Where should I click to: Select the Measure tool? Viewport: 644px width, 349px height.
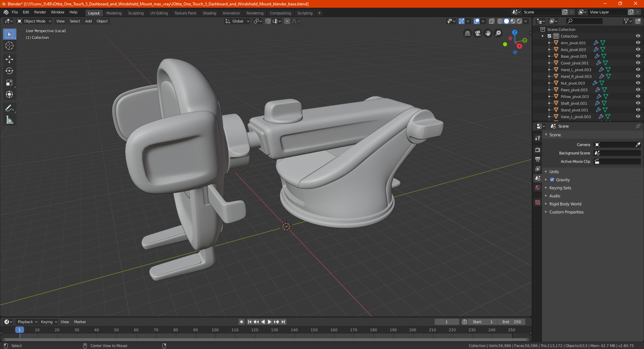(9, 120)
